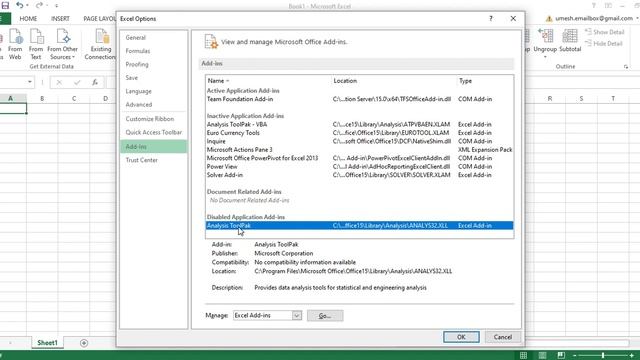640x360 pixels.
Task: Select the disabled Analysis ToolPak row
Action: point(359,225)
